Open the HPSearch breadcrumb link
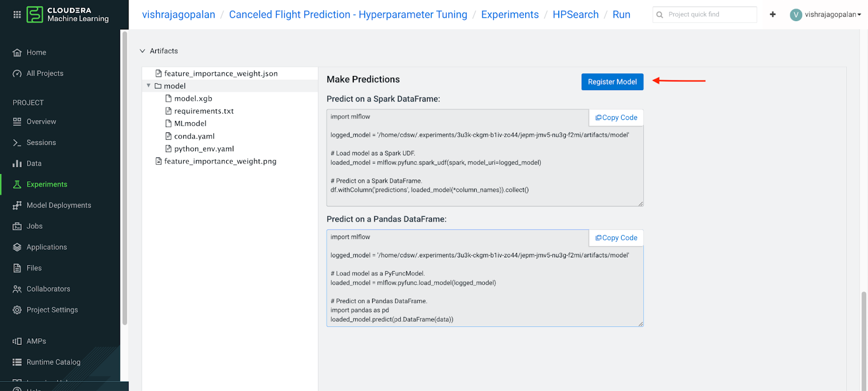The height and width of the screenshot is (391, 868). coord(576,15)
